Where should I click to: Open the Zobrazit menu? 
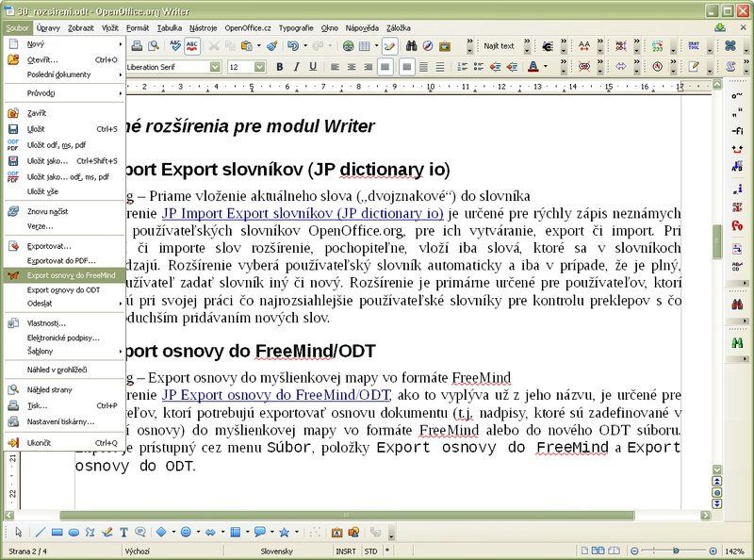pos(81,28)
